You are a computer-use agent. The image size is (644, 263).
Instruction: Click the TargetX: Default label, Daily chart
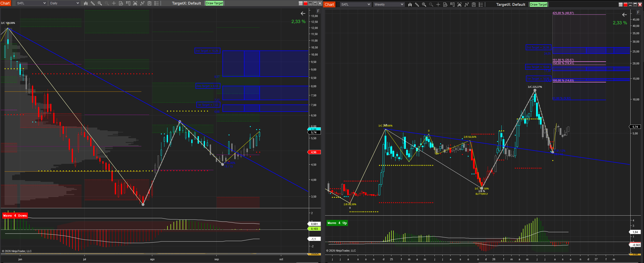coord(186,3)
